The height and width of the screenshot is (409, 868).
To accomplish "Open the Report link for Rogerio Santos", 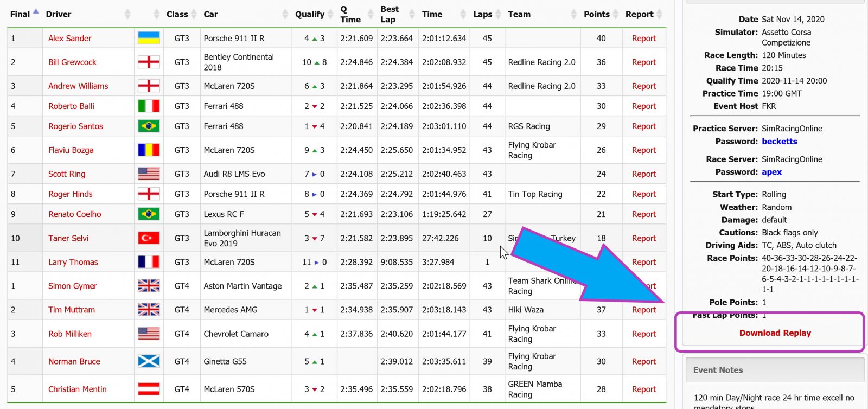I will 643,126.
